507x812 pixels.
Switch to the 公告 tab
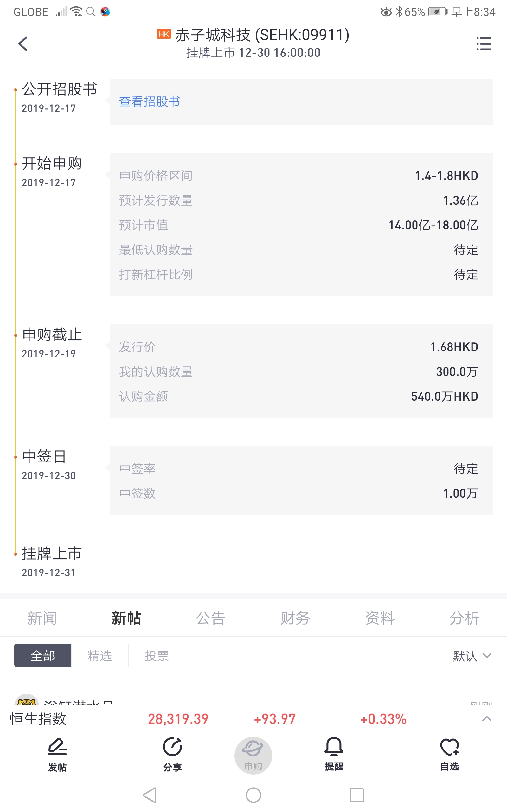pos(211,618)
